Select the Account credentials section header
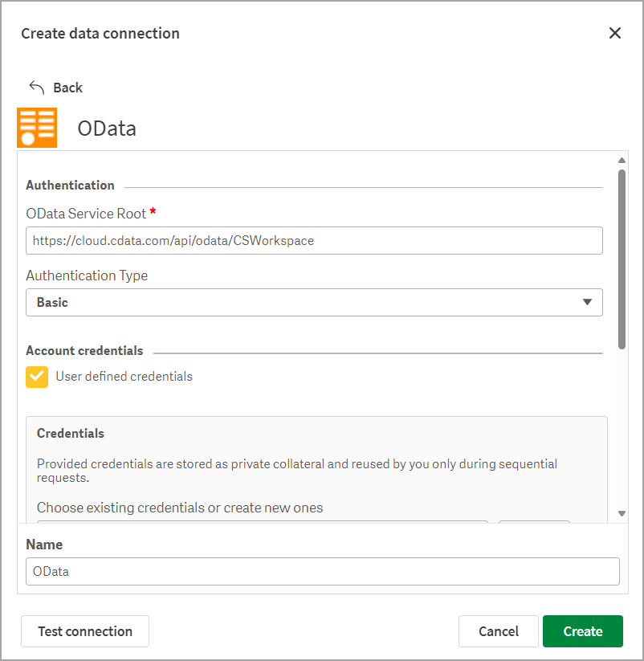644x661 pixels. [x=84, y=350]
